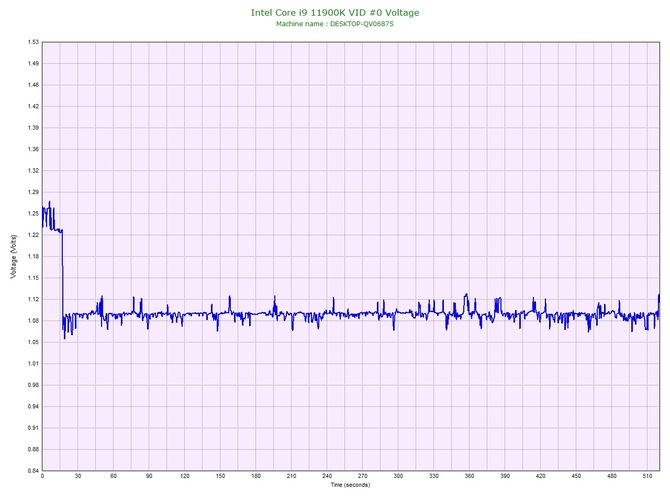Pick the 180 seconds time axis value
The height and width of the screenshot is (502, 670).
[x=256, y=476]
